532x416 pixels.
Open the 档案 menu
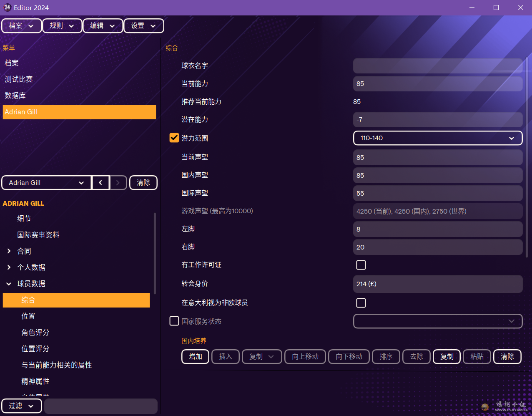coord(22,26)
